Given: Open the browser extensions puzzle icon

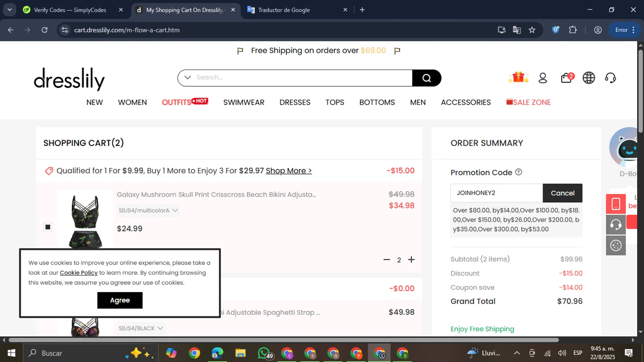Looking at the screenshot, I should (573, 30).
